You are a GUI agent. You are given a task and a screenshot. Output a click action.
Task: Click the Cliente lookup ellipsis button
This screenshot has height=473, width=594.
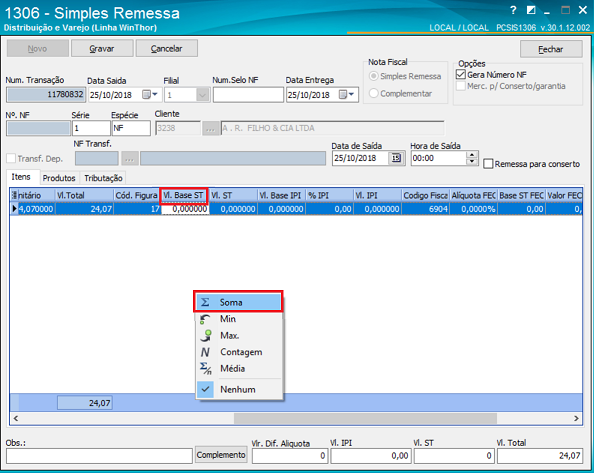tap(210, 128)
